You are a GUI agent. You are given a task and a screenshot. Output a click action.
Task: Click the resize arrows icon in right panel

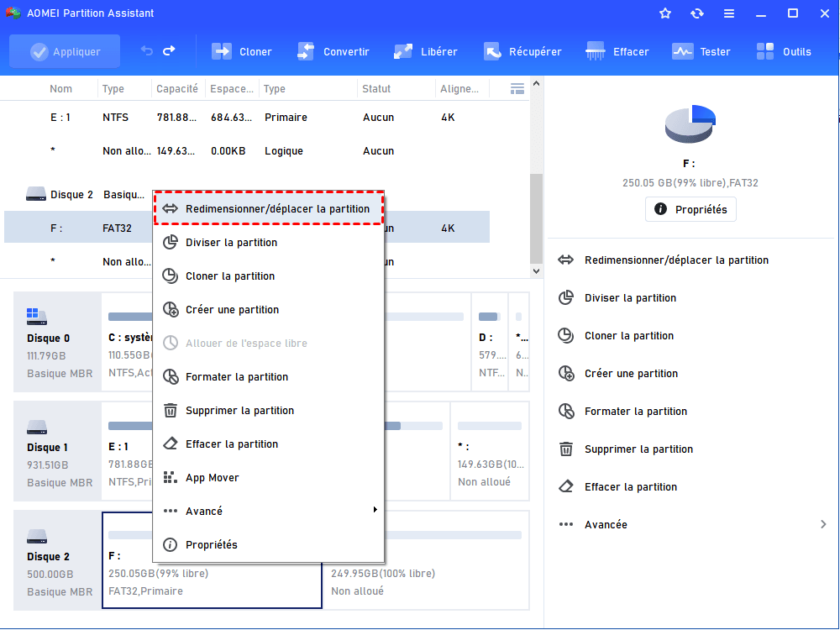pyautogui.click(x=565, y=260)
